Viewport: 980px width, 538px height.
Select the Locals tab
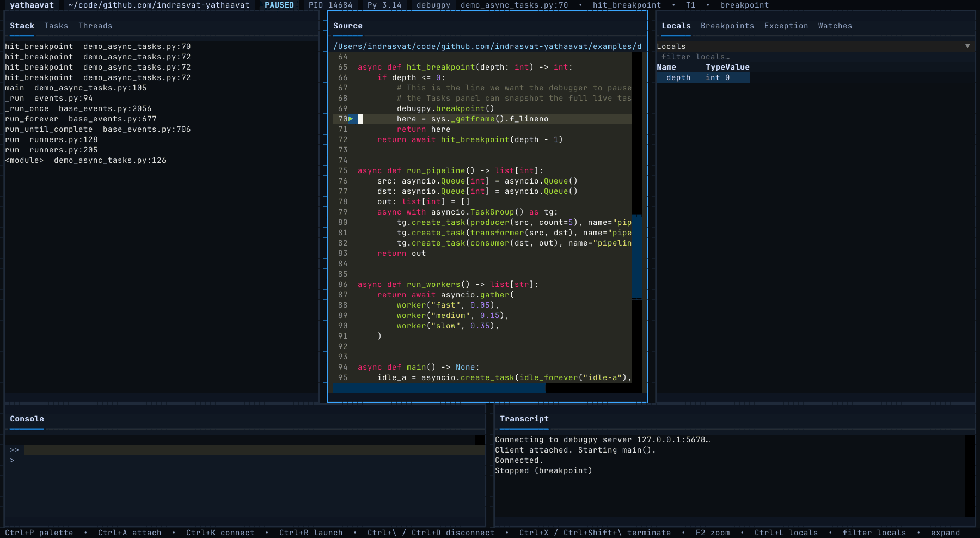676,26
